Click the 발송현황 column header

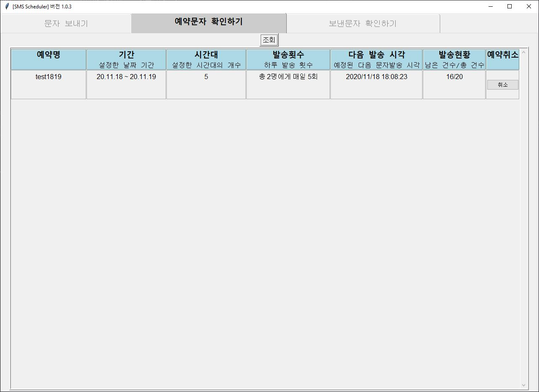(x=454, y=59)
